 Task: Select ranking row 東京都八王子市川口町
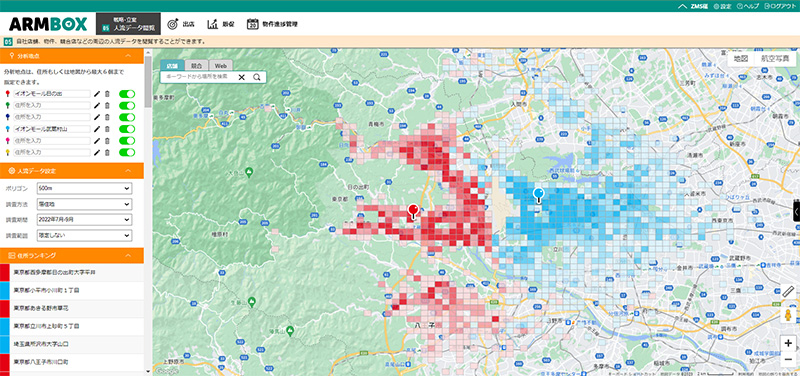point(72,362)
